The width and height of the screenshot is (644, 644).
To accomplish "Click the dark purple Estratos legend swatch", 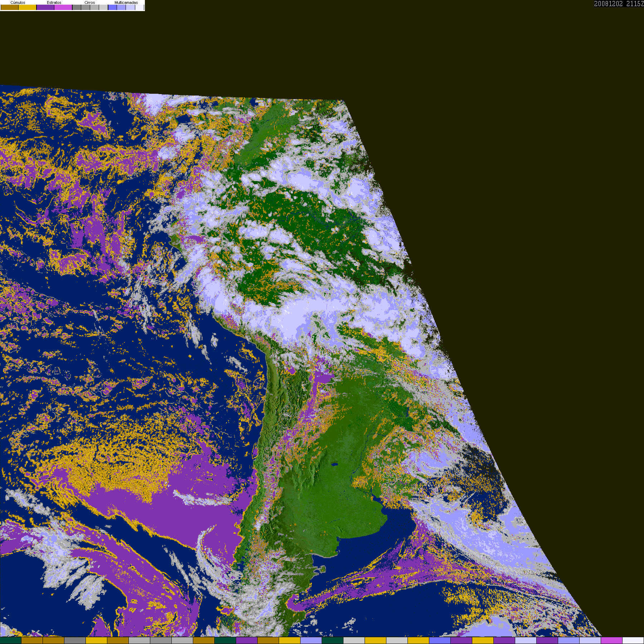I will click(45, 7).
